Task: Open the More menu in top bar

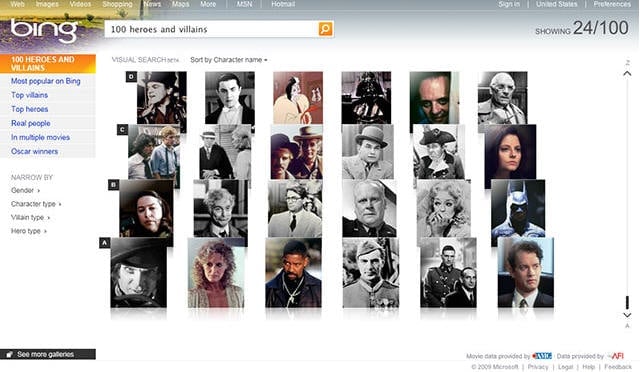Action: point(208,4)
